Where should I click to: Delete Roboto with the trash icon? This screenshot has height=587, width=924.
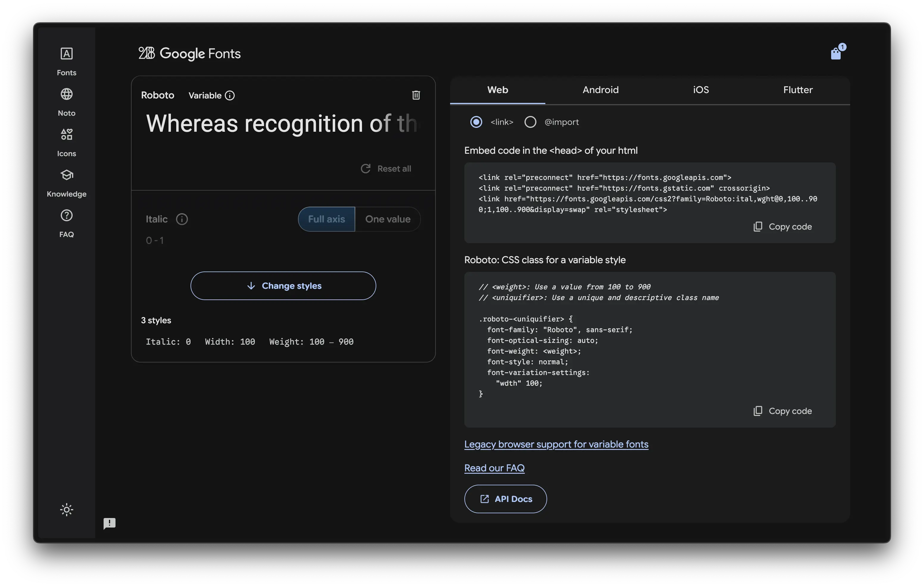coord(416,95)
